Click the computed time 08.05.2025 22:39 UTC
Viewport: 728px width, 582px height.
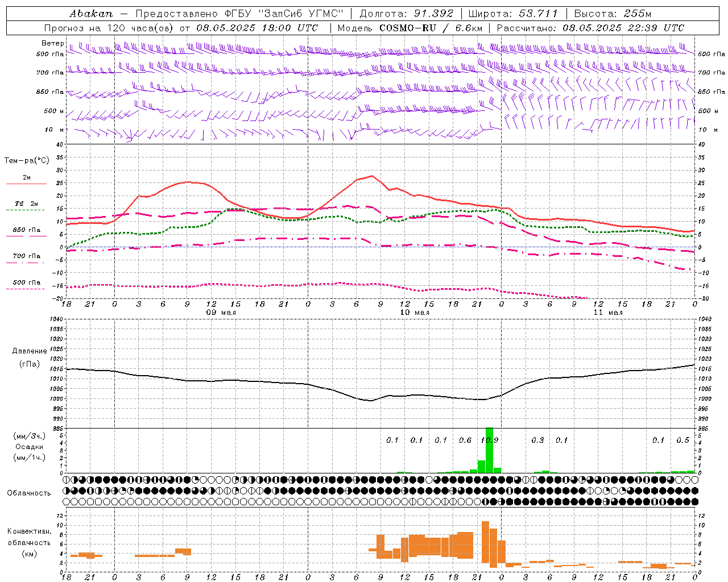623,28
